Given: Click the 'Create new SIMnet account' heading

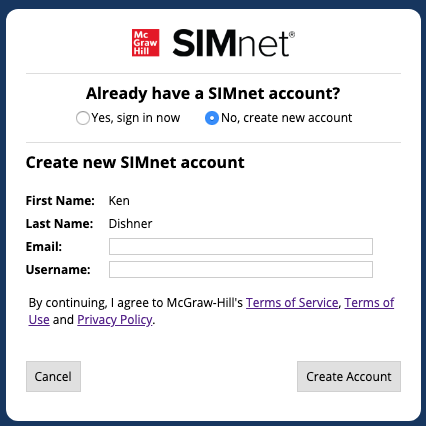Looking at the screenshot, I should coord(135,163).
